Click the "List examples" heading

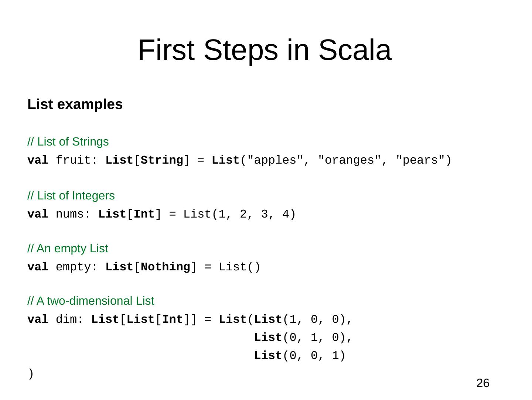tap(75, 105)
